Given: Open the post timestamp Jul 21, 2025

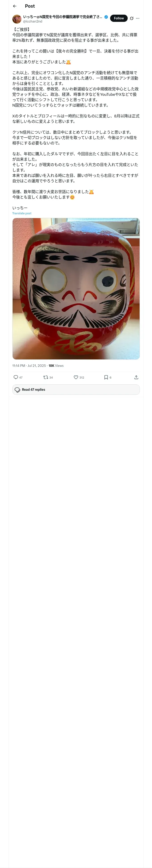Looking at the screenshot, I should 29,365.
